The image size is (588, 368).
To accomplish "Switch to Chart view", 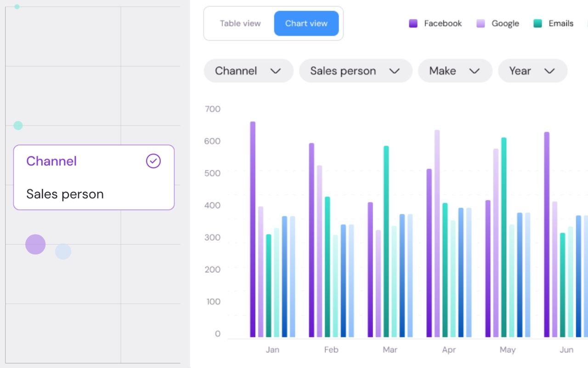I will click(x=306, y=23).
